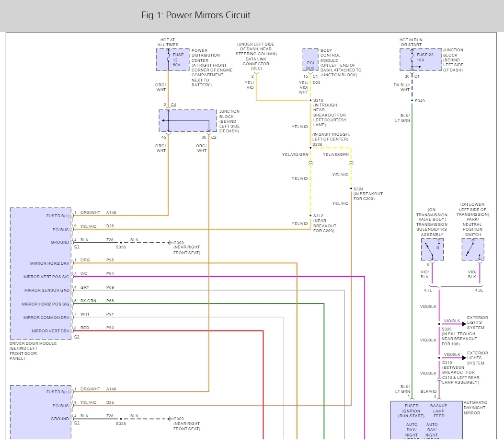Screen dimensions: 504x447
Task: Click the 'MIRROR HORIZ POS SIG' pin label
Action: tap(46, 304)
